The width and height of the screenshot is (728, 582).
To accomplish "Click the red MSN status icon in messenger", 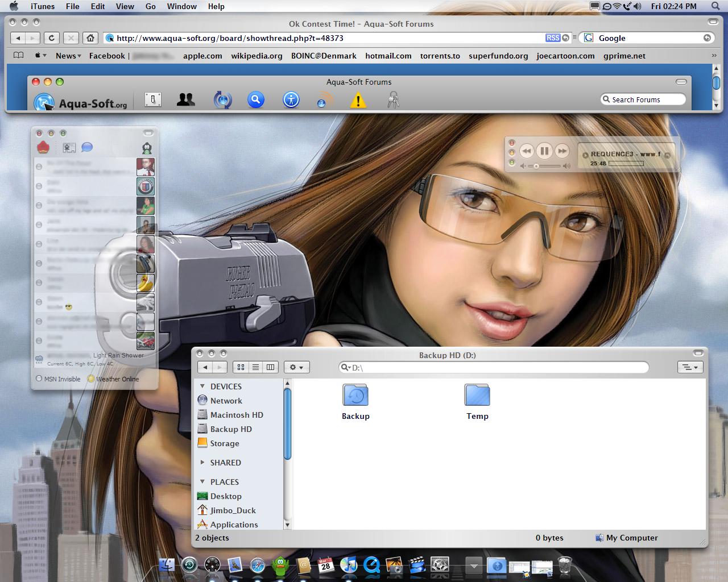I will 43,148.
